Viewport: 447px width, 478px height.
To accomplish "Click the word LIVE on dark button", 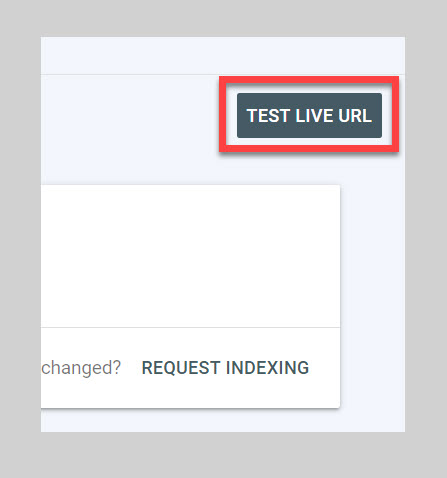I will [x=314, y=116].
